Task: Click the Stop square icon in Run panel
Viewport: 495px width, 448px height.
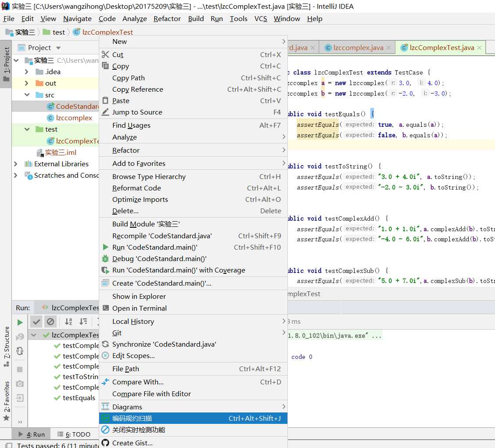Action: [20, 369]
